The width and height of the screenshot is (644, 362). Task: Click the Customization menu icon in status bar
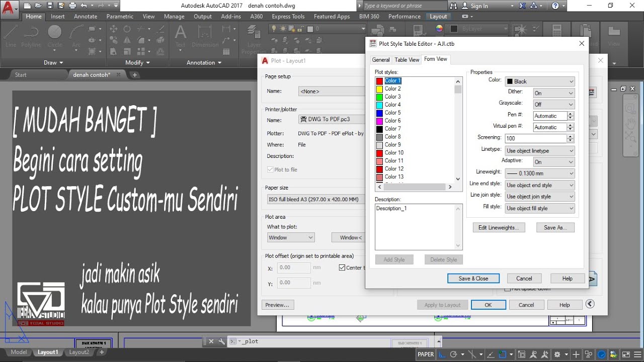(x=636, y=354)
